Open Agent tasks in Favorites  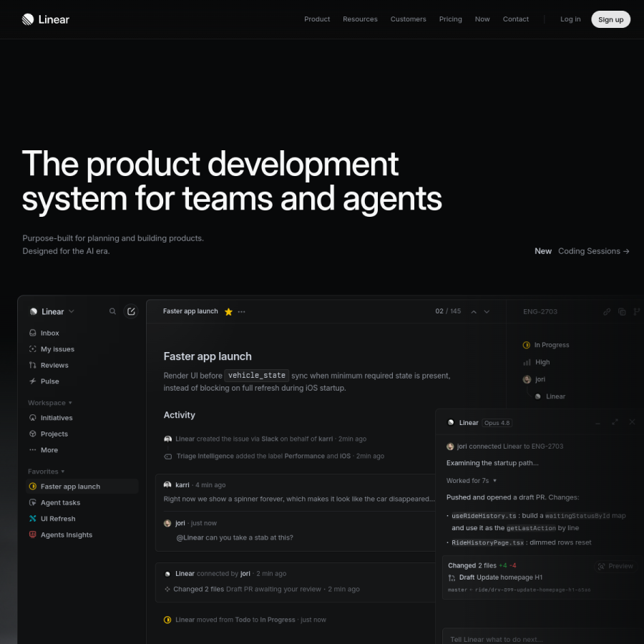coord(82,502)
